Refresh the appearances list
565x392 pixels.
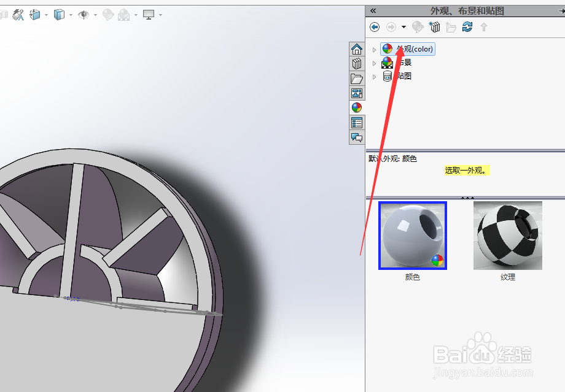[467, 26]
